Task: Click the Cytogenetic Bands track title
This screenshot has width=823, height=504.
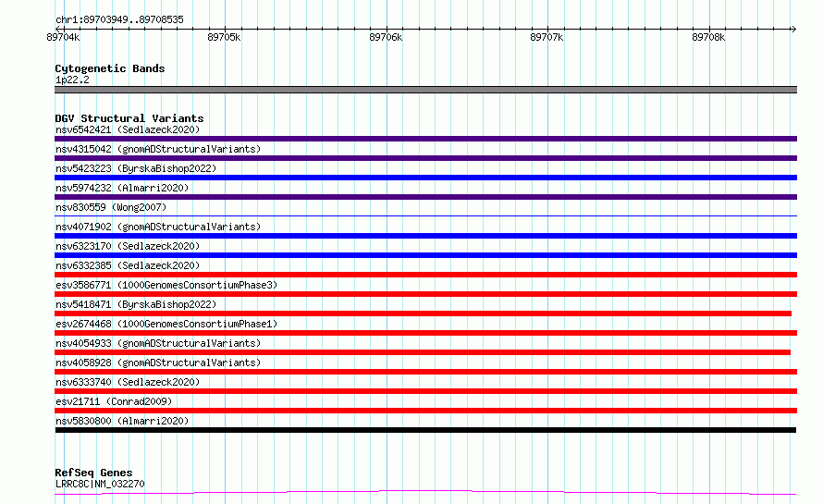Action: (110, 68)
